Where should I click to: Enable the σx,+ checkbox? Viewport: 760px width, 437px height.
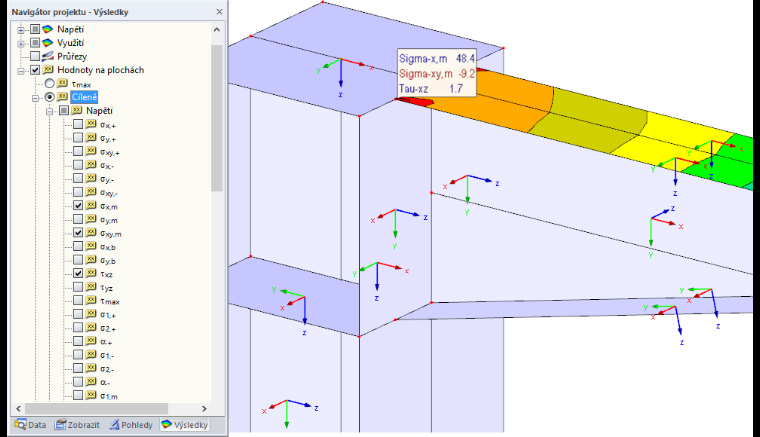click(x=78, y=125)
